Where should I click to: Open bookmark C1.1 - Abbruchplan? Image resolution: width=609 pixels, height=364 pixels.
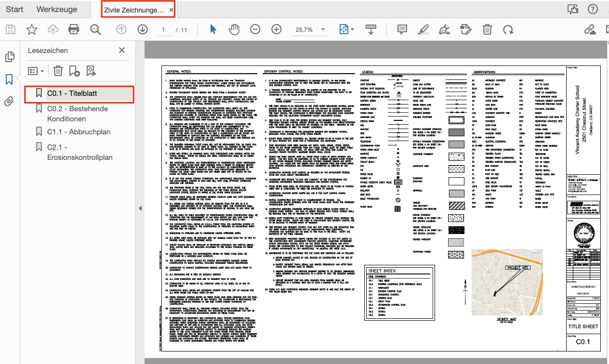coord(79,131)
